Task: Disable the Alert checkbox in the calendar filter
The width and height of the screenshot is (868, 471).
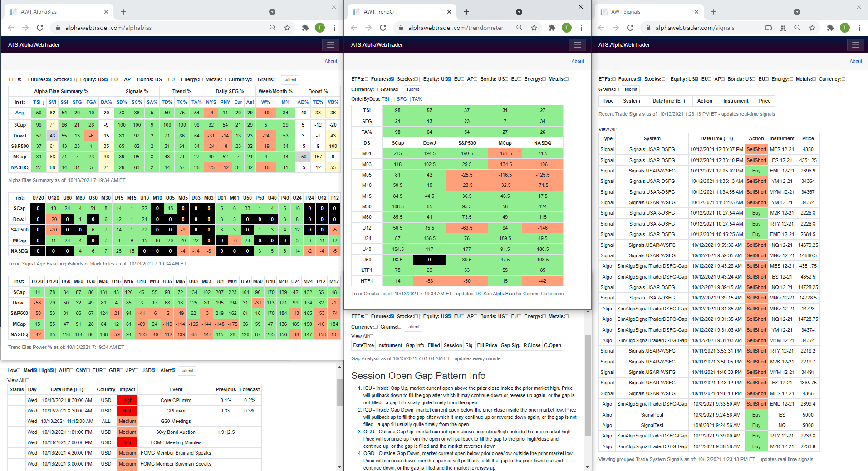Action: click(174, 370)
